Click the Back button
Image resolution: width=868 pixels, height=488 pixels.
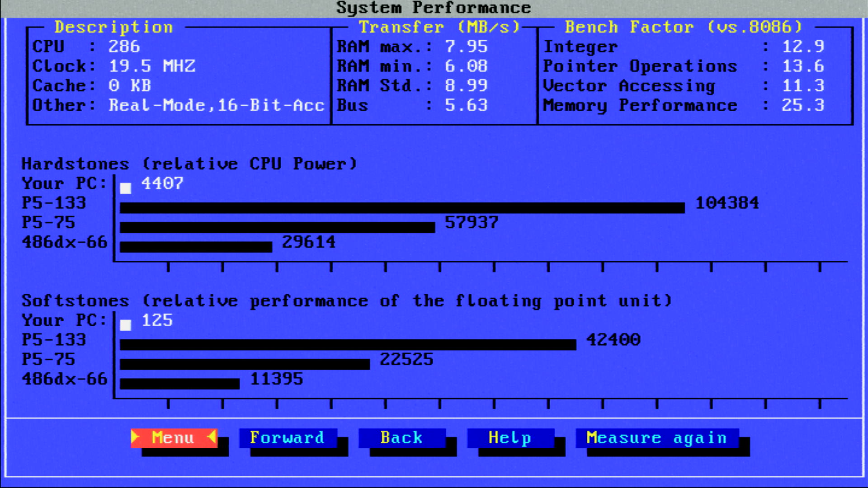pyautogui.click(x=402, y=438)
